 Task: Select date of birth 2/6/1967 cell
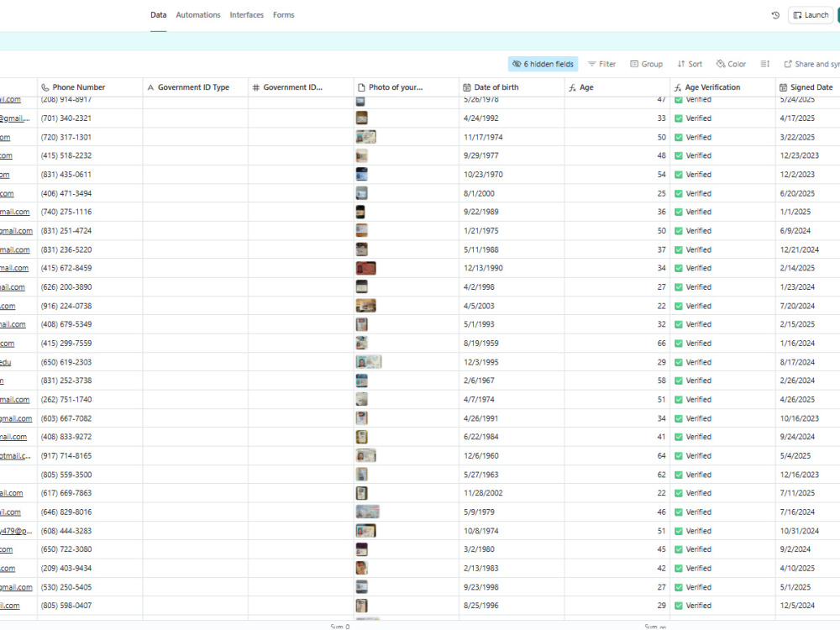click(512, 381)
